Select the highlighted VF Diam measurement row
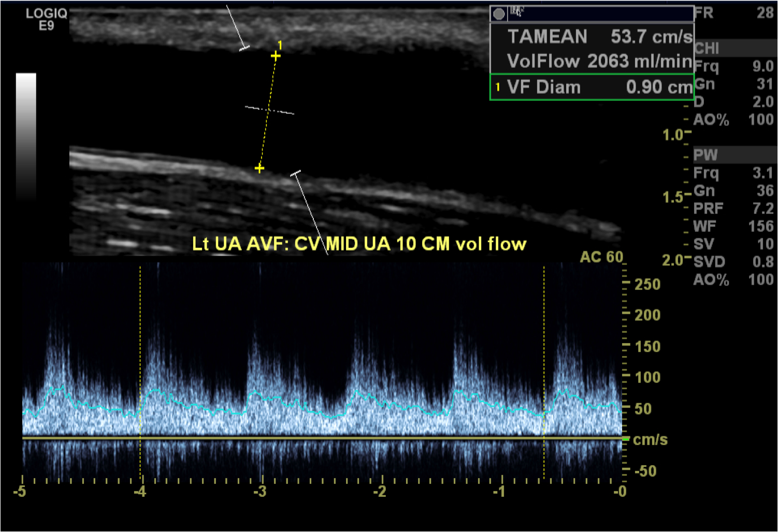This screenshot has height=532, width=778. pos(592,87)
